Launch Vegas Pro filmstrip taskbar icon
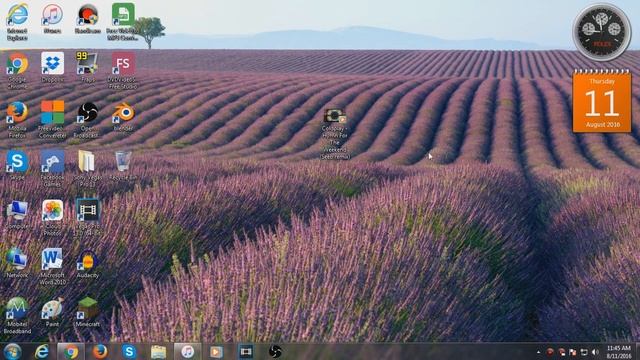This screenshot has height=360, width=640. coord(246,351)
